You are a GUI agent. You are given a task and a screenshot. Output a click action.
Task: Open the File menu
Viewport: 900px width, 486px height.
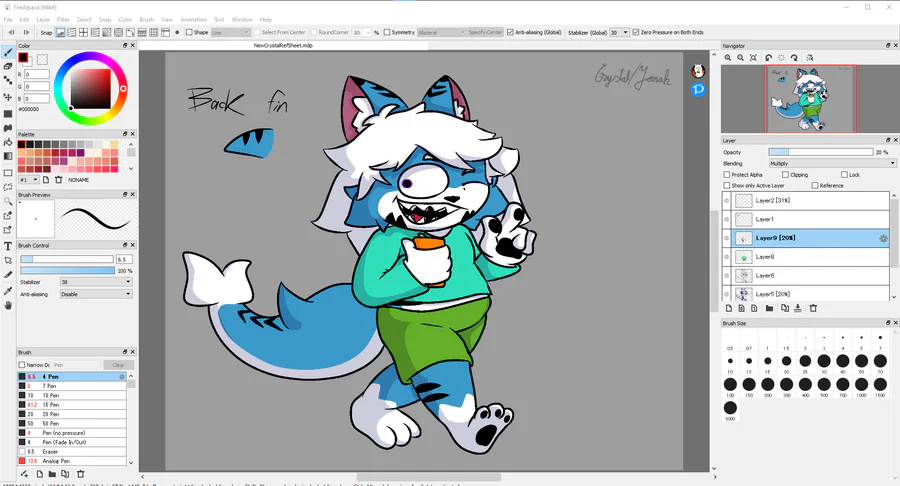click(x=8, y=20)
